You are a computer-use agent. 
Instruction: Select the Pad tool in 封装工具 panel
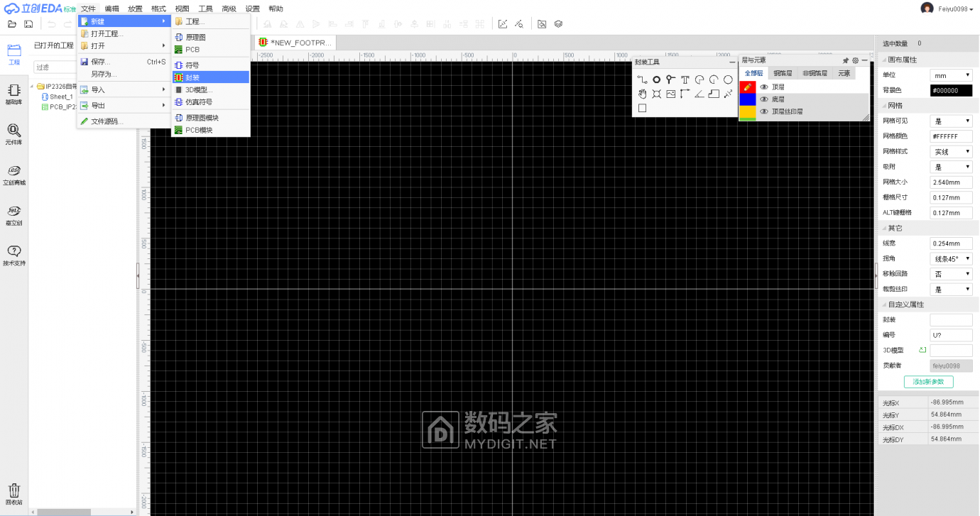coord(657,79)
